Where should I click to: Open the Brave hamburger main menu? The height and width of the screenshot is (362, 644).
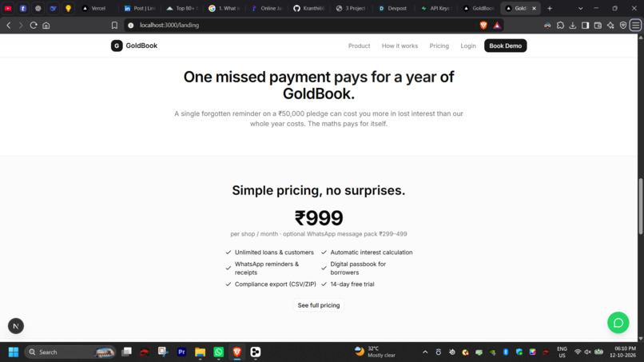click(x=636, y=25)
